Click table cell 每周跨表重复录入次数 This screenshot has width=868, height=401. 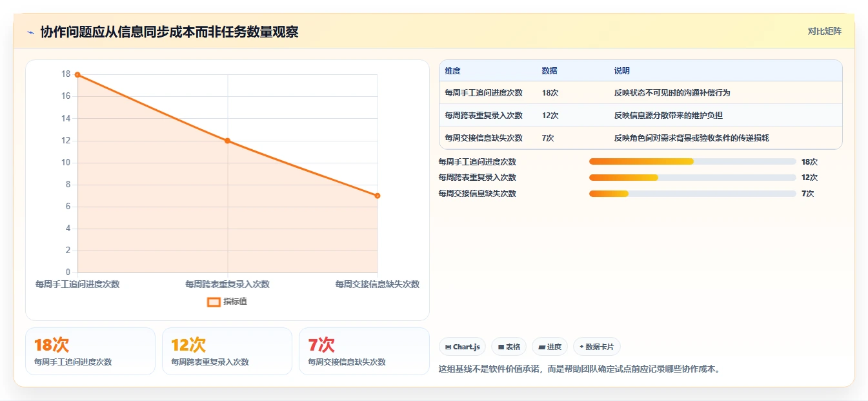point(483,116)
